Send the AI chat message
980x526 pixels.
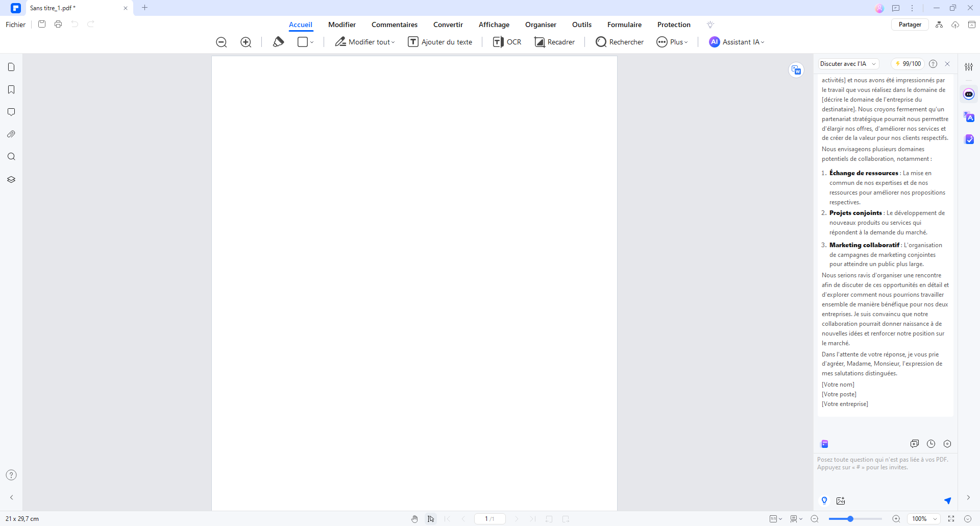click(x=947, y=500)
